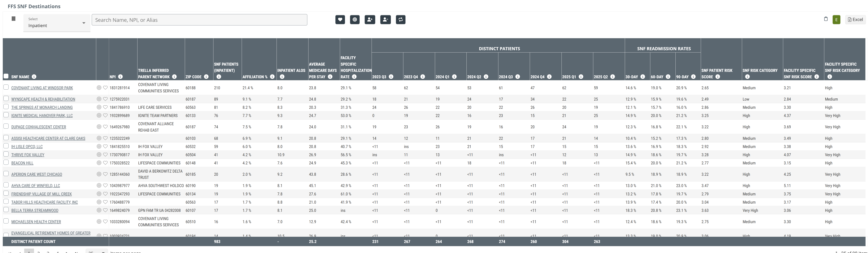The image size is (868, 253).
Task: Open the column chooser bars icon
Action: click(x=13, y=19)
